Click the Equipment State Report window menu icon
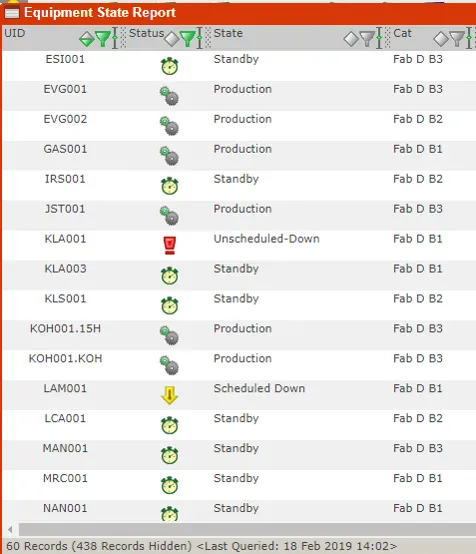Image resolution: width=476 pixels, height=554 pixels. (x=11, y=13)
